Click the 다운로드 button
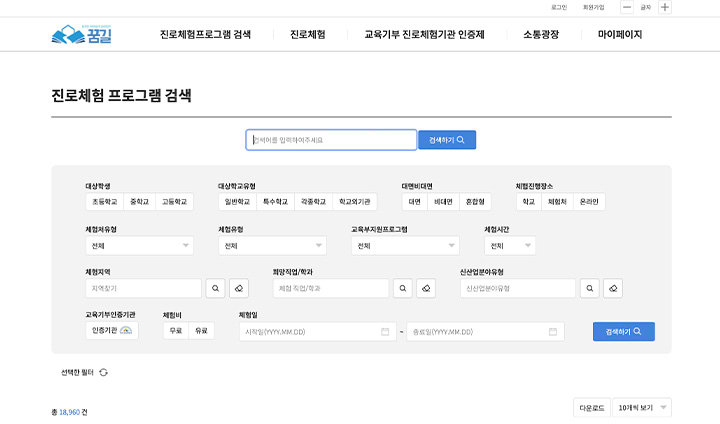 (591, 408)
